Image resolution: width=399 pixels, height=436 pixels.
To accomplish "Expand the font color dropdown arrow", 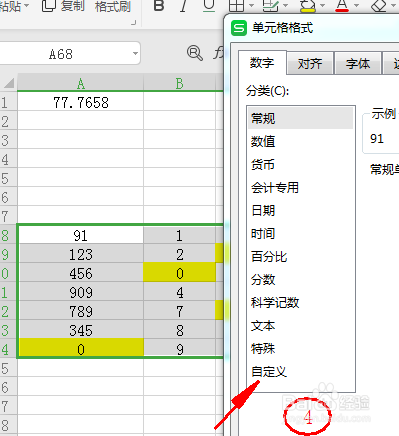I will tap(356, 6).
